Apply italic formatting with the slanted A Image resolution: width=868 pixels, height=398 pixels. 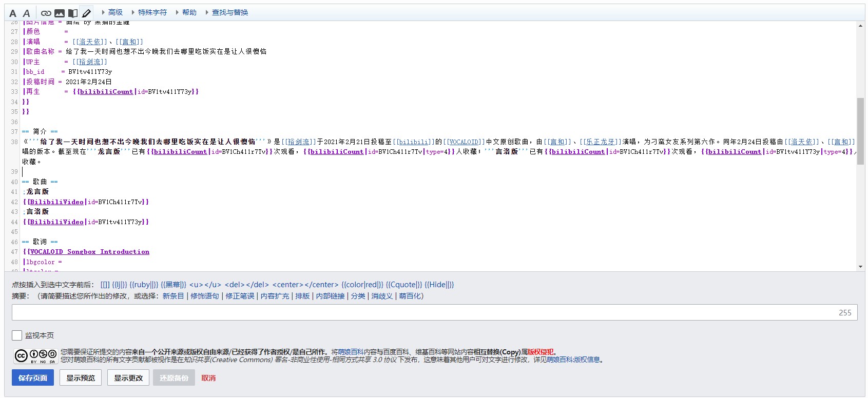coord(26,13)
